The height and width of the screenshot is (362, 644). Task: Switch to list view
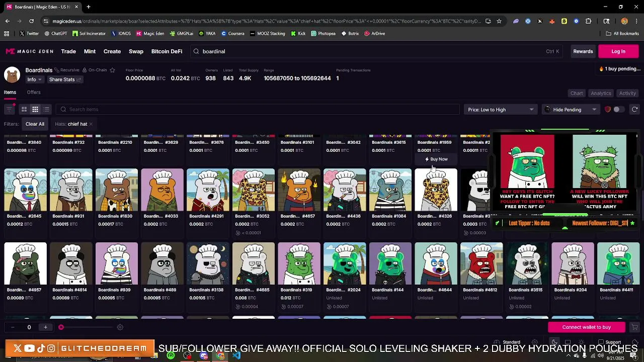click(x=46, y=109)
